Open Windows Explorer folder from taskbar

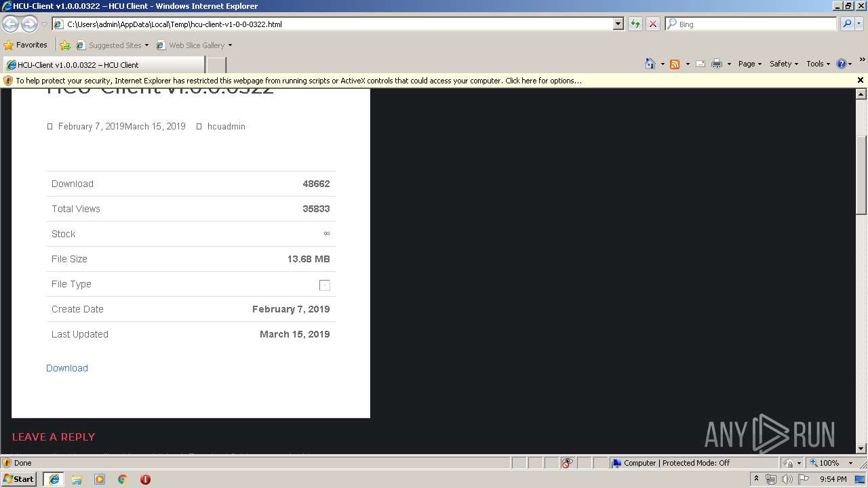coord(77,479)
